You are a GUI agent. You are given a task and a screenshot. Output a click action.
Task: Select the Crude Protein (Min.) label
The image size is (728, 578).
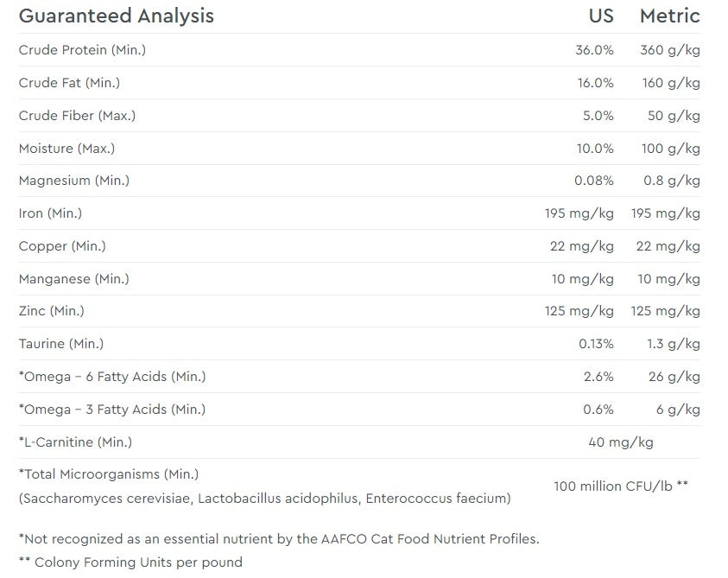pyautogui.click(x=82, y=50)
